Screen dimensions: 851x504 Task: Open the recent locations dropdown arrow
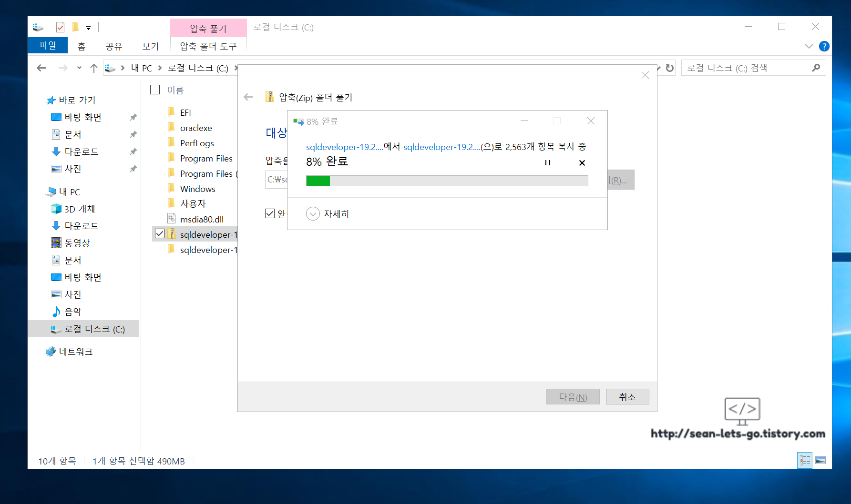(79, 68)
